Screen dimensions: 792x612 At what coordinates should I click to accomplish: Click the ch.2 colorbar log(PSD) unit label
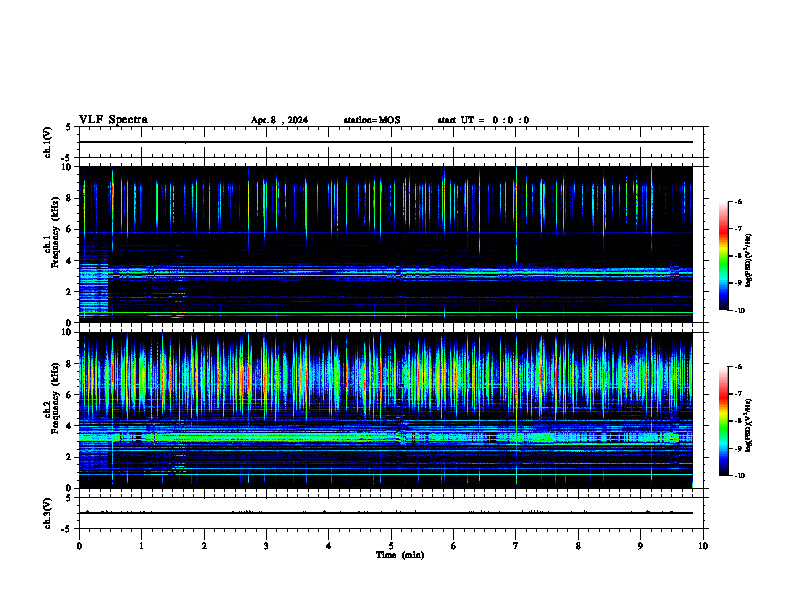[749, 425]
